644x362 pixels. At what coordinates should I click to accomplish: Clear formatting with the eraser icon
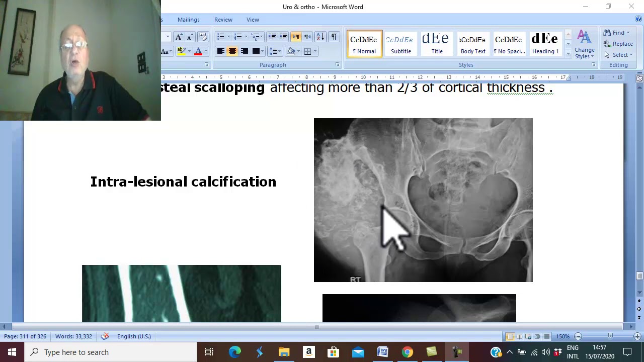click(x=203, y=37)
